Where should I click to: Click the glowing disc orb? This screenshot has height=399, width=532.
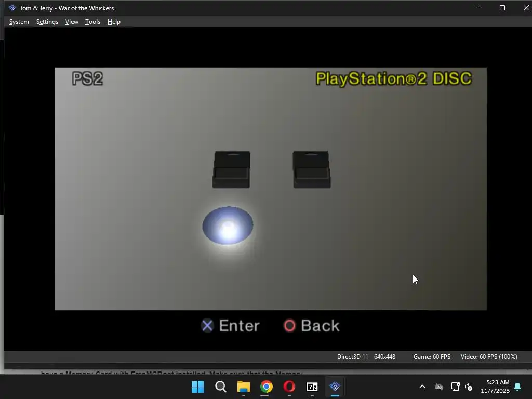click(228, 225)
